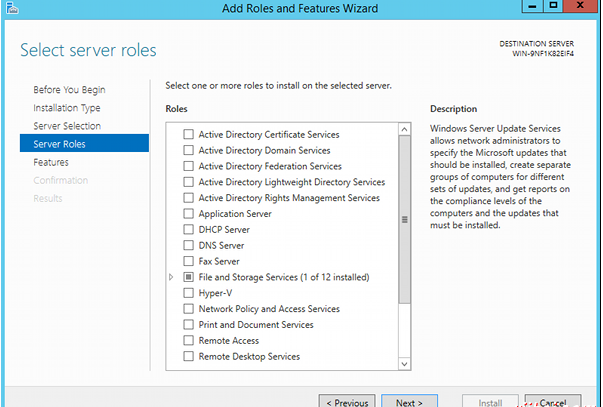Toggle File and Storage Services checkbox
The width and height of the screenshot is (603, 407).
pyautogui.click(x=188, y=277)
